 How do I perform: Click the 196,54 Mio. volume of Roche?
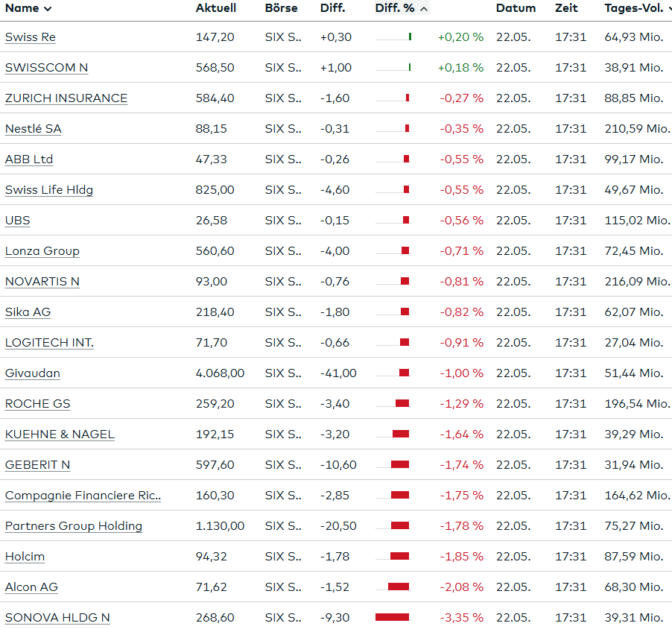pyautogui.click(x=637, y=404)
